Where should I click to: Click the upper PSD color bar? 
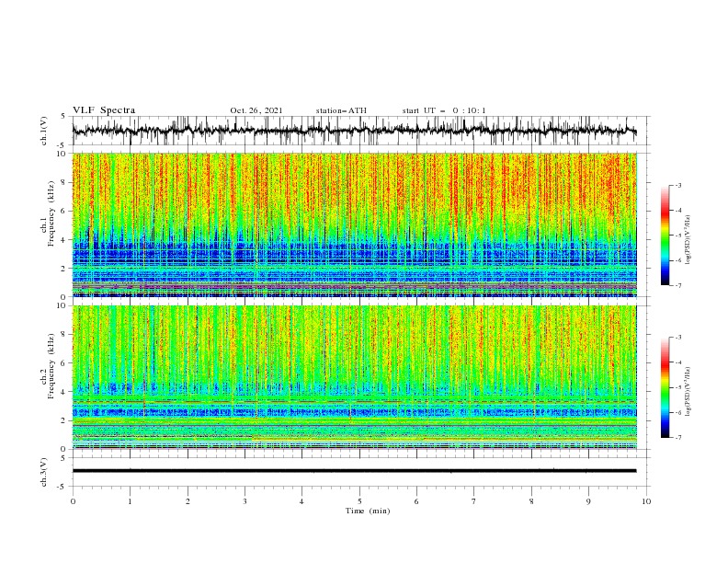pyautogui.click(x=665, y=236)
